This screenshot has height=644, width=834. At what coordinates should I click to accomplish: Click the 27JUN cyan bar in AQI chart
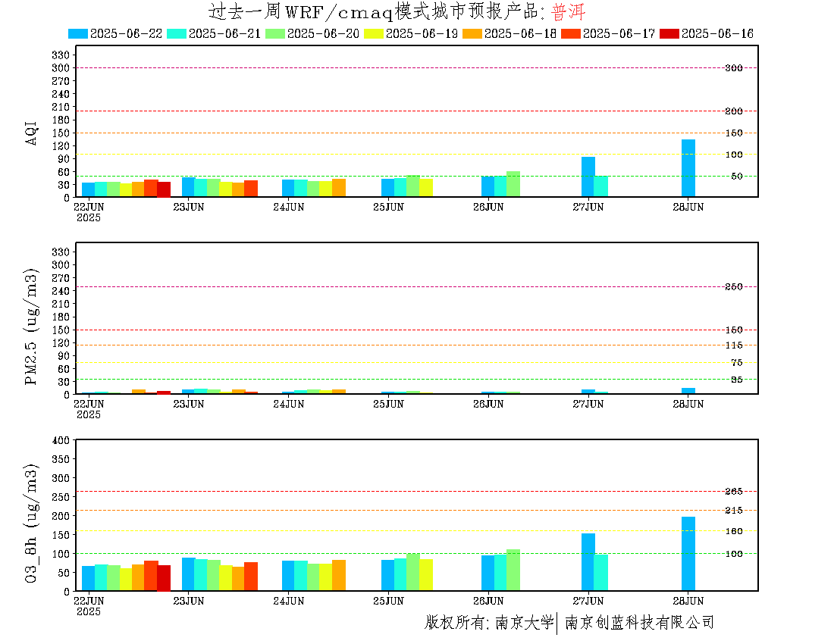coord(601,186)
